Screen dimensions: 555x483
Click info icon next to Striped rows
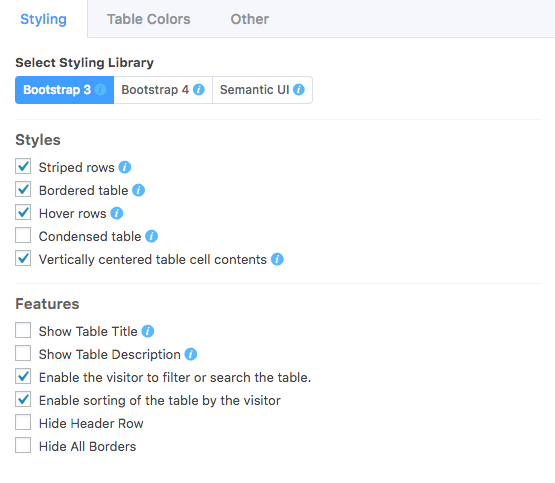coord(125,167)
